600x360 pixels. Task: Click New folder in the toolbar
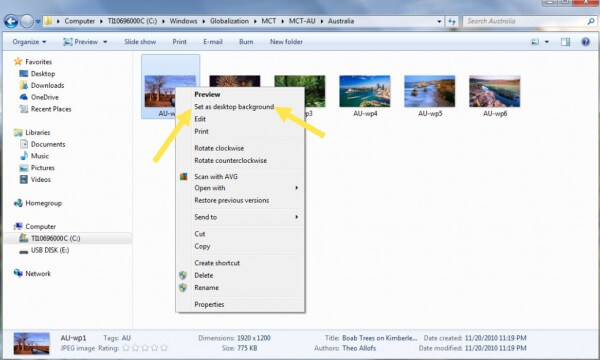tap(286, 42)
